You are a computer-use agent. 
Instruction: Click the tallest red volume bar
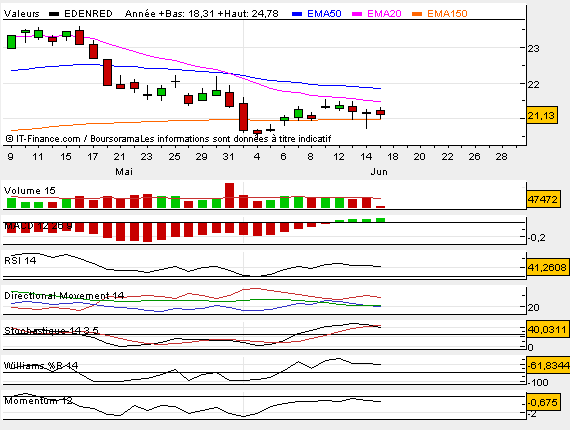point(229,196)
